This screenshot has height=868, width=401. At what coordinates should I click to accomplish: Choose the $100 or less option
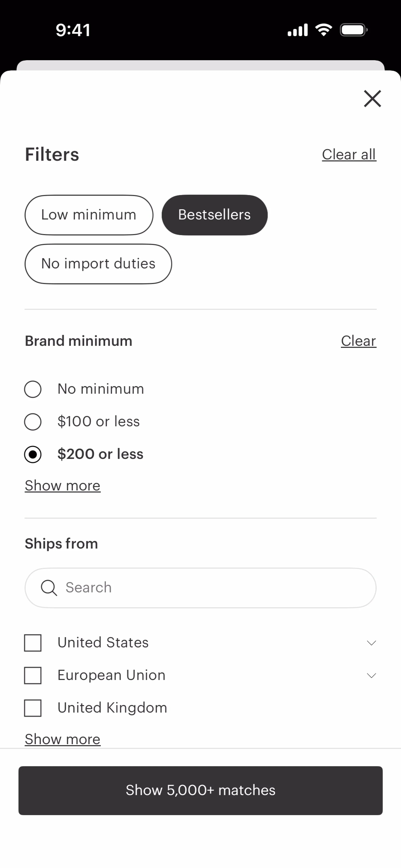click(x=33, y=422)
